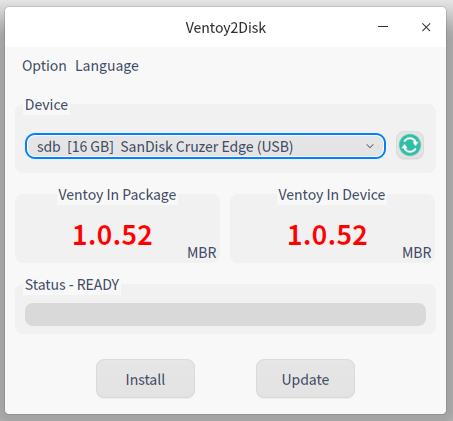Select the sdb SanDisk Cruzer Edge entry
Viewport: 453px width, 421px height.
165,147
